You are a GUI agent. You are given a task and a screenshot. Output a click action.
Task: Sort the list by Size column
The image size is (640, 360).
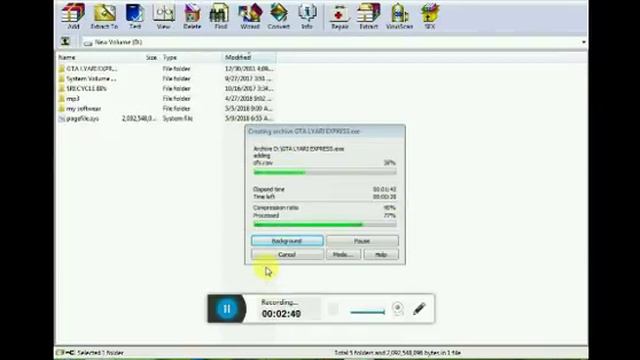[x=151, y=58]
